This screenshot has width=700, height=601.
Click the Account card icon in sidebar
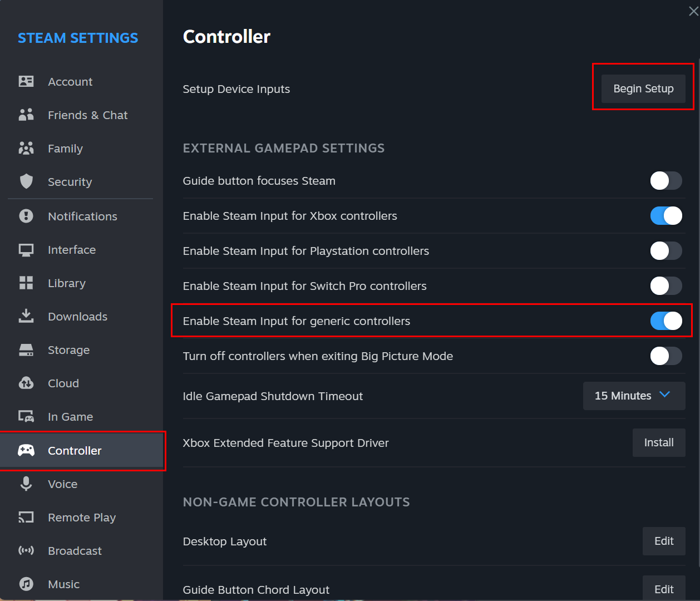[x=26, y=82]
